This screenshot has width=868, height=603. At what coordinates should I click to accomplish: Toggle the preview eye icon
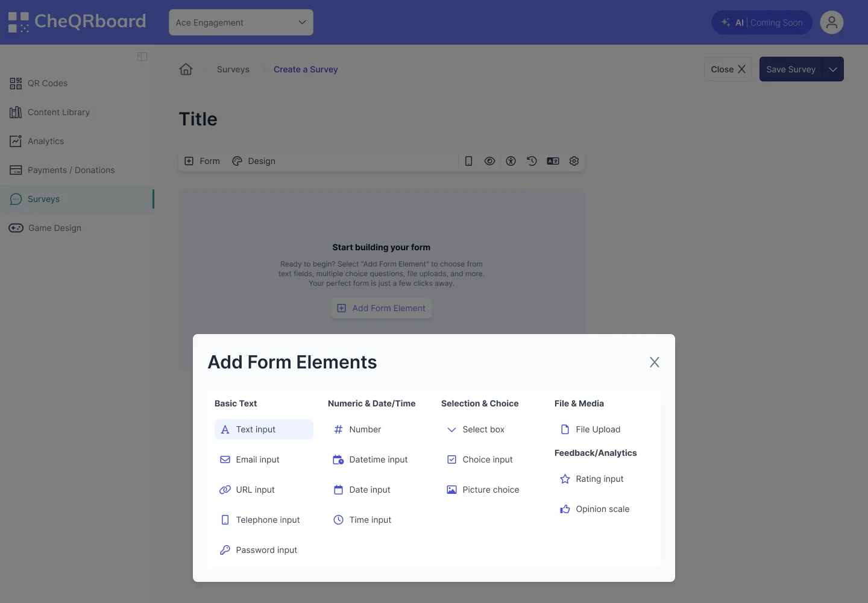click(489, 161)
